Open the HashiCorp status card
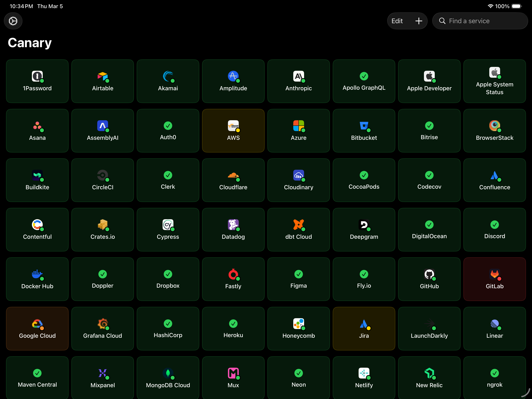 (168, 328)
